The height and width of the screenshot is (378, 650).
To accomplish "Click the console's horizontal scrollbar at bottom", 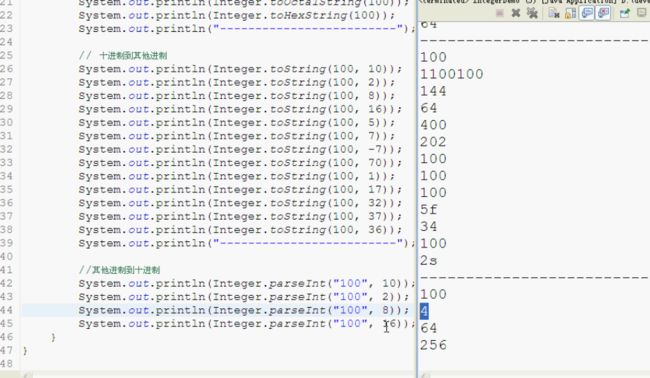I will [534, 375].
